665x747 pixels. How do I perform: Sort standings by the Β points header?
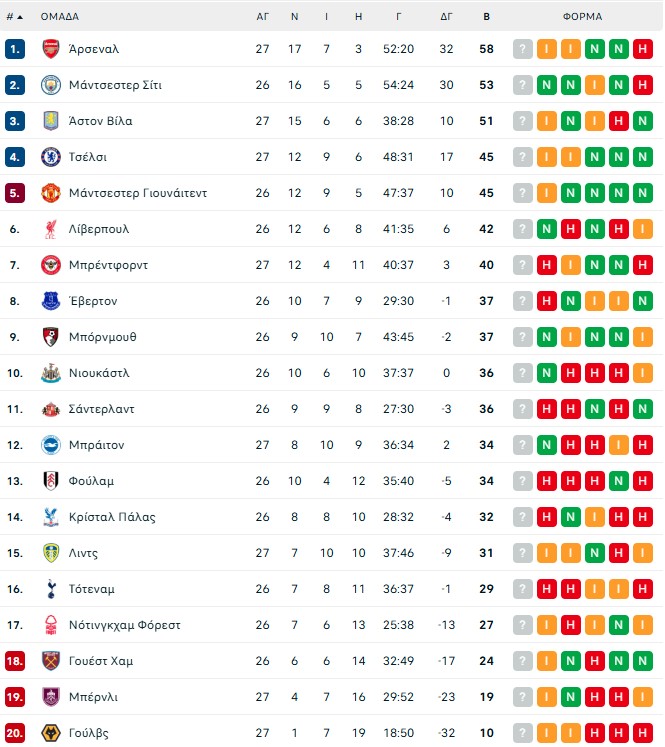(487, 17)
